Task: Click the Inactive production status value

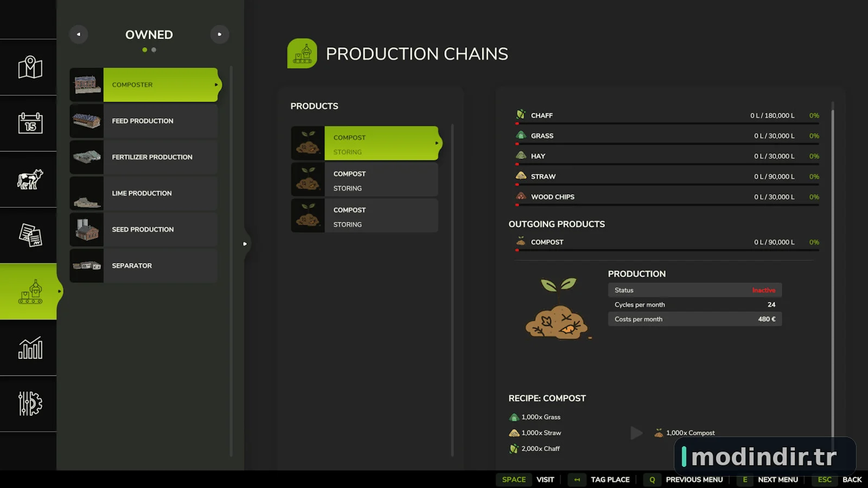Action: pyautogui.click(x=763, y=290)
